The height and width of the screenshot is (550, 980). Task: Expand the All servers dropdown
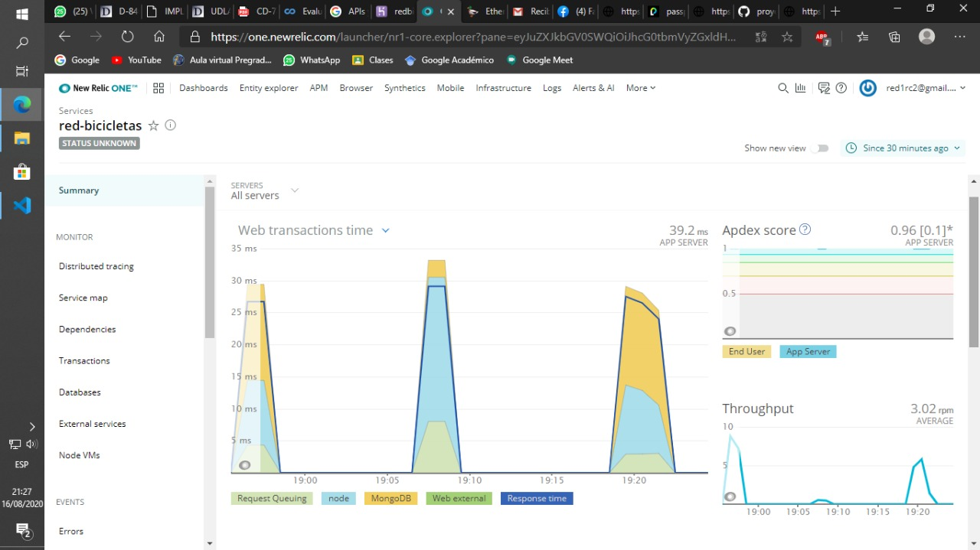click(x=295, y=190)
